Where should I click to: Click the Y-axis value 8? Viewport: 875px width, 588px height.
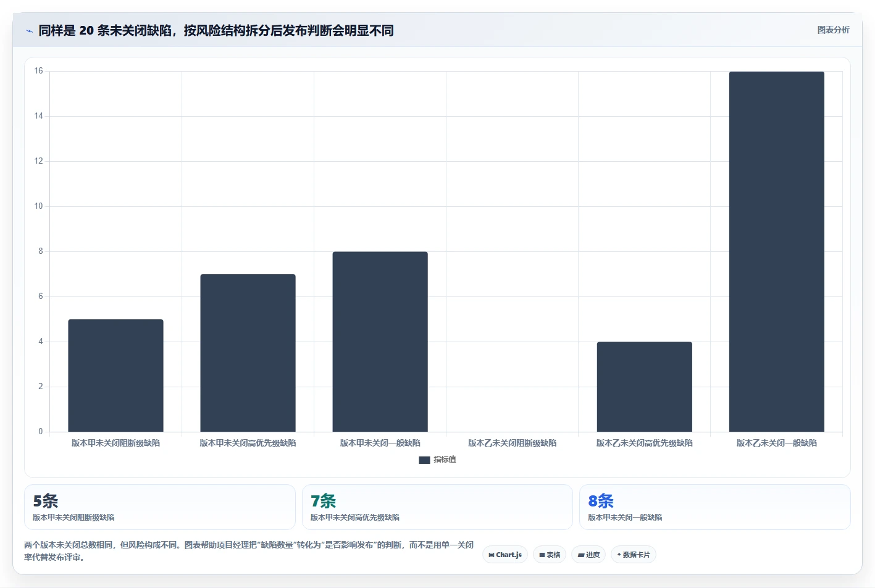pos(41,251)
